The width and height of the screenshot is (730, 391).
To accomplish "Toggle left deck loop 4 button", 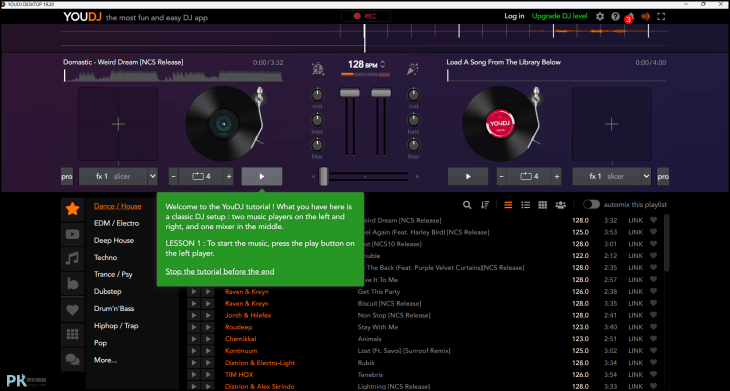I will click(201, 177).
